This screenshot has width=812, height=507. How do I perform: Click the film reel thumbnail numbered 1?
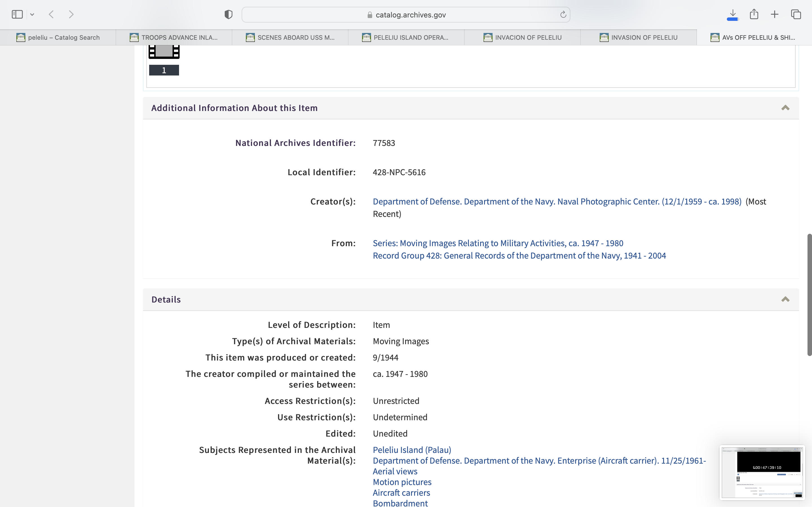point(164,52)
